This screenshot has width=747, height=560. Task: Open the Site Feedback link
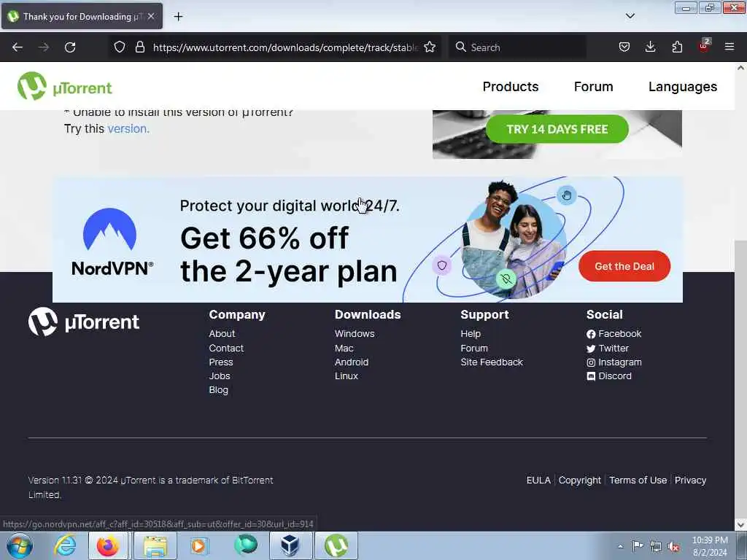click(492, 362)
